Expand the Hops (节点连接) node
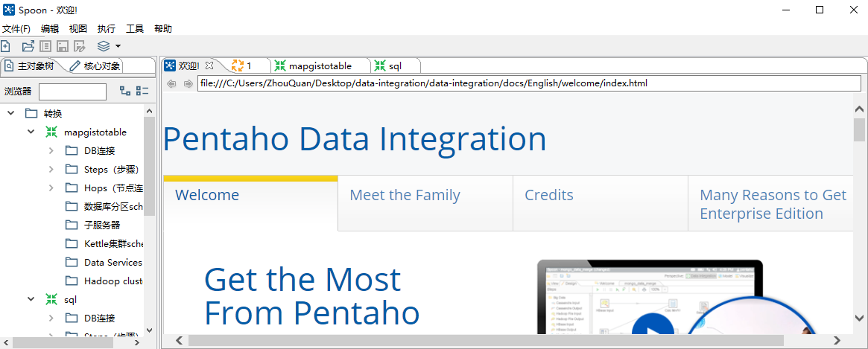This screenshot has height=349, width=868. tap(51, 188)
